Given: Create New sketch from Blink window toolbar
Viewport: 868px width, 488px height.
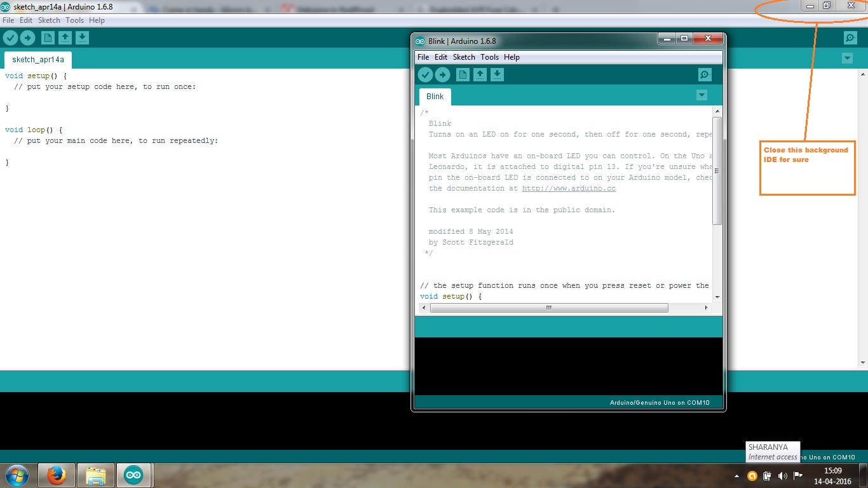Looking at the screenshot, I should (463, 75).
